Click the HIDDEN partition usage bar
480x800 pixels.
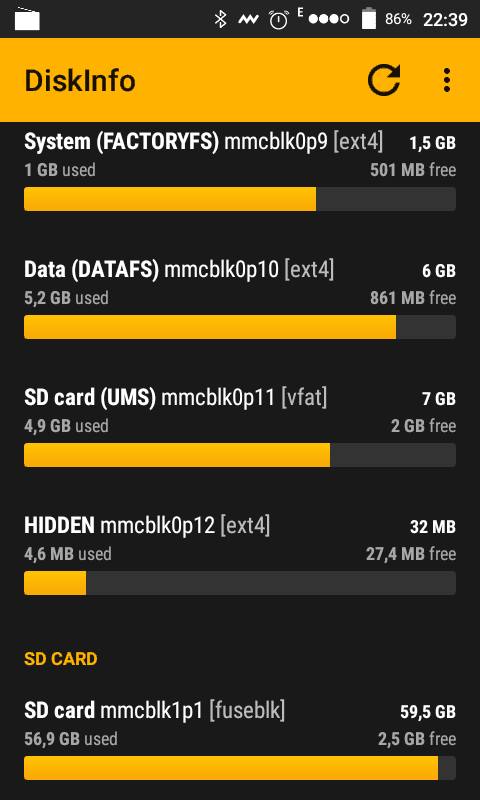point(240,583)
